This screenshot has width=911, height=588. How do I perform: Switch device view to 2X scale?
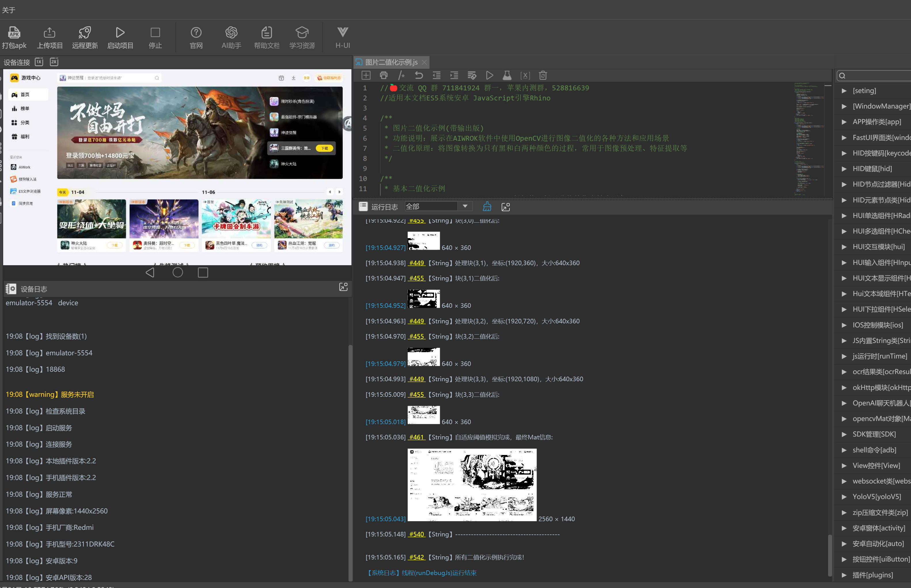pos(54,62)
